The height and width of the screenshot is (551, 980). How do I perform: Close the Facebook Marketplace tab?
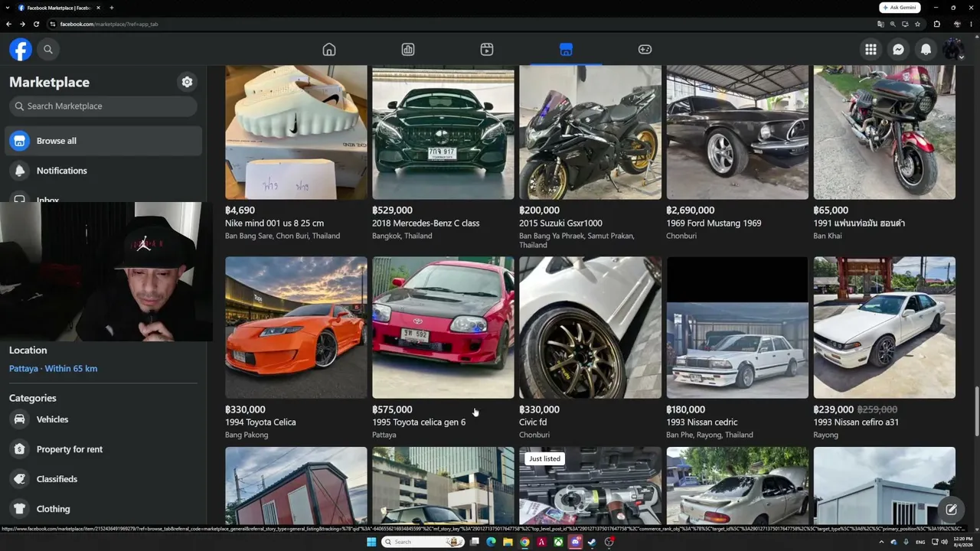point(98,8)
